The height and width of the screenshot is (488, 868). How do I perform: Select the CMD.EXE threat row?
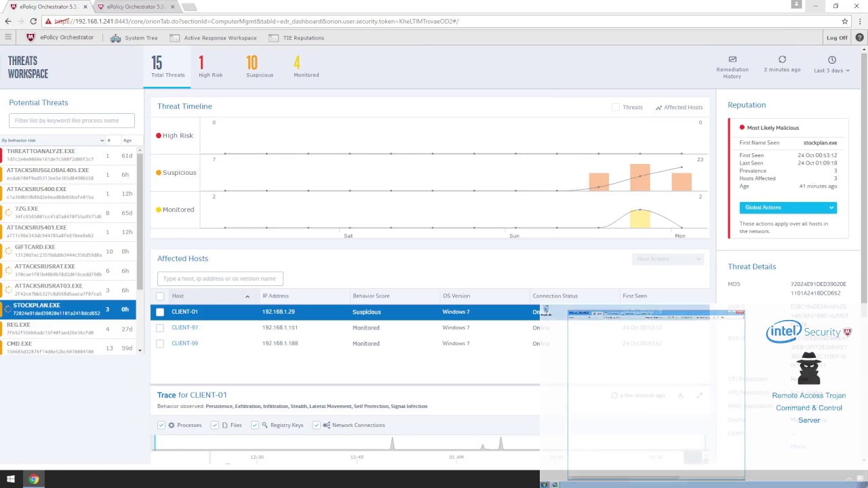(69, 348)
